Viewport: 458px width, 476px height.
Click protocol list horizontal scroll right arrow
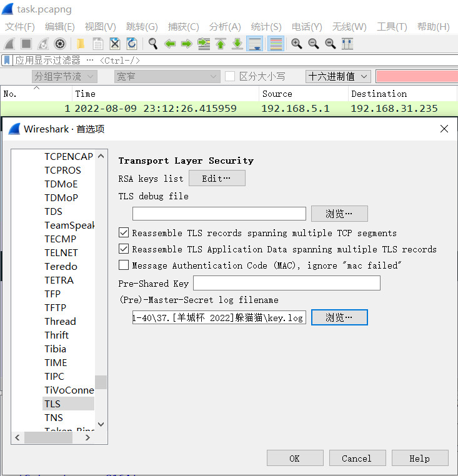pos(87,437)
